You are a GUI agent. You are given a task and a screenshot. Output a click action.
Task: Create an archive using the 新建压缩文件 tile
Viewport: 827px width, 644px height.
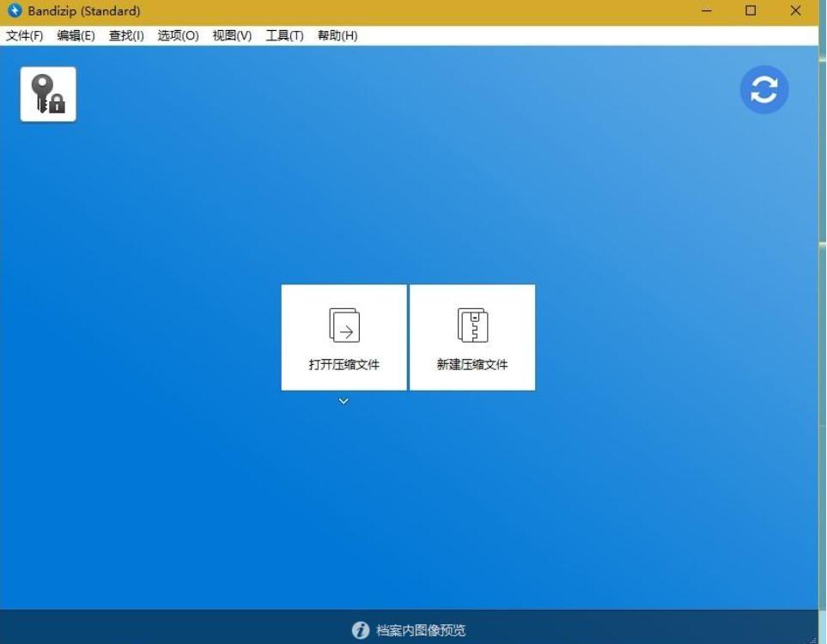(471, 337)
